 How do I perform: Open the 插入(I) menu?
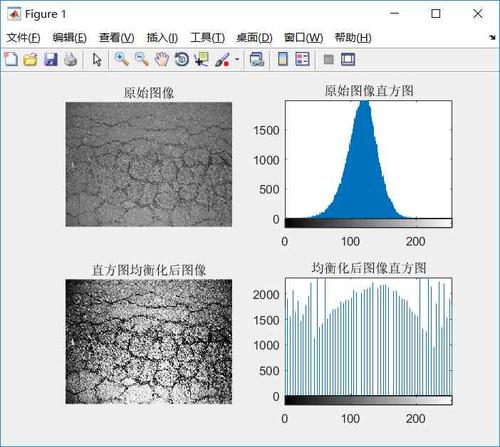coord(162,38)
